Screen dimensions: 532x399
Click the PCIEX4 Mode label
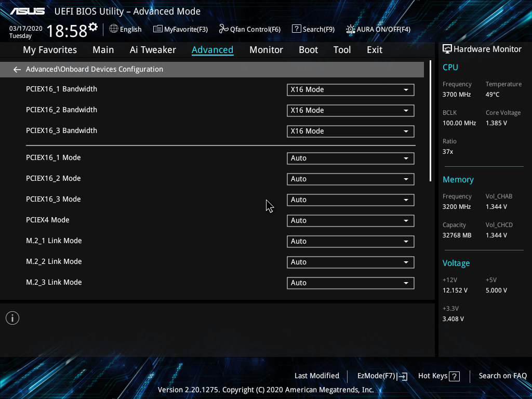tap(47, 220)
